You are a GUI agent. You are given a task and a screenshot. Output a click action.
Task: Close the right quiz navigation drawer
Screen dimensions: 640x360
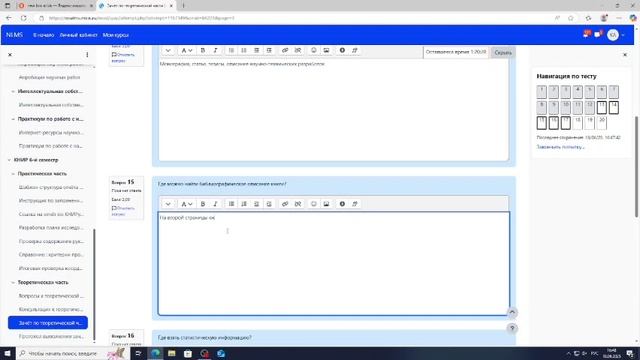(x=625, y=54)
